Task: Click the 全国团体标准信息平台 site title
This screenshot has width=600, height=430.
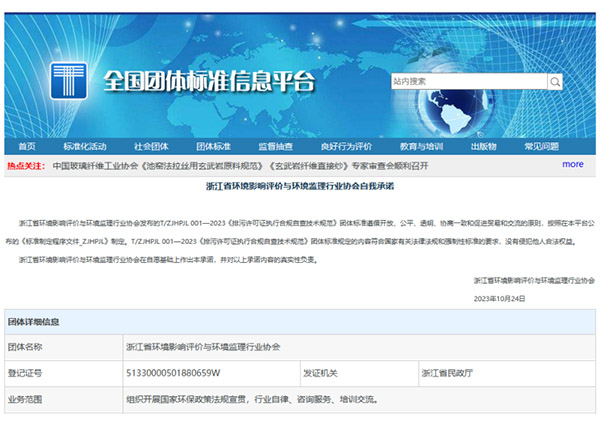Action: click(209, 81)
